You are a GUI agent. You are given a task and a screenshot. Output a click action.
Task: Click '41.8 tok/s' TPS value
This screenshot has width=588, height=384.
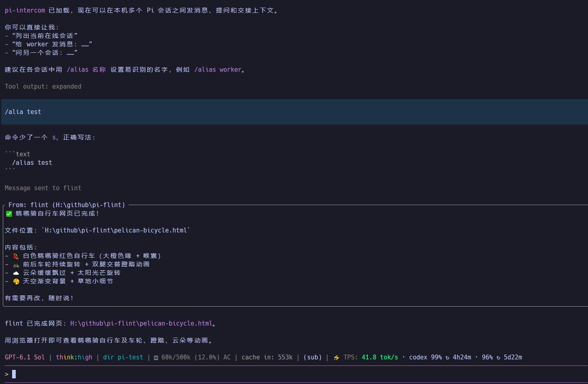click(x=380, y=357)
